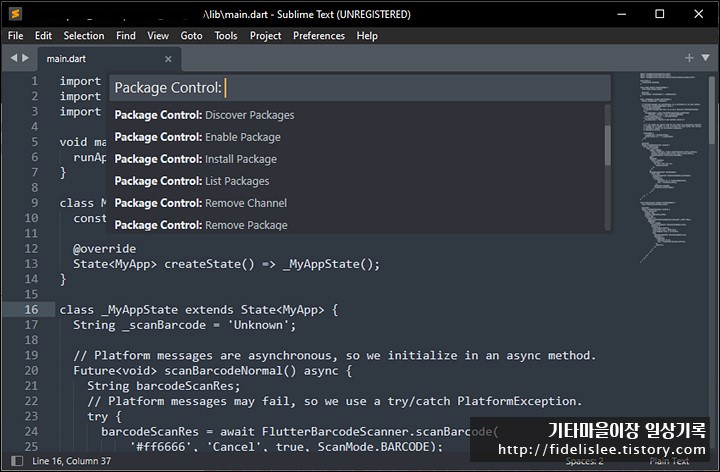The height and width of the screenshot is (472, 720).
Task: Click 'Line 16, Column 37' status text
Action: 72,461
